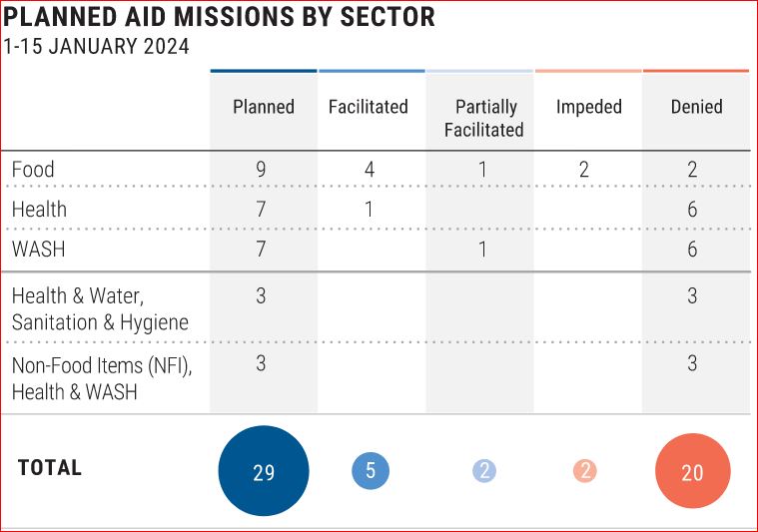Click the orange-red 20 denied circle
This screenshot has height=532, width=758.
[x=693, y=471]
